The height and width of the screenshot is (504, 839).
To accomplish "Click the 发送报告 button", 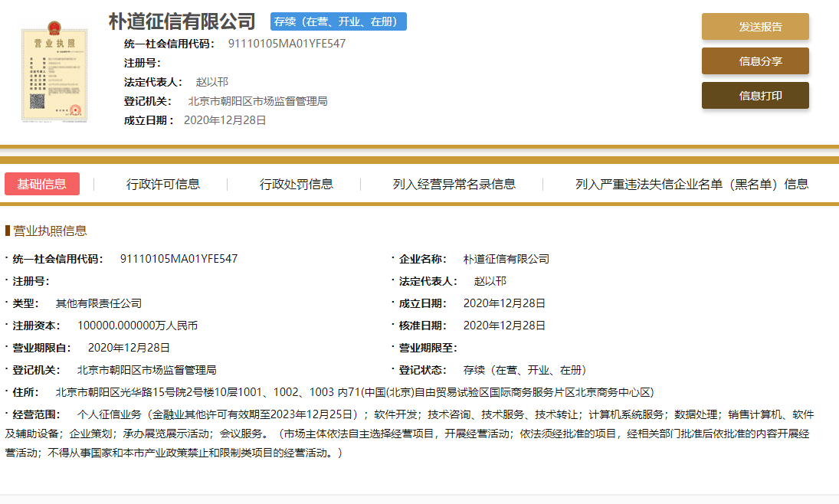I will click(755, 26).
